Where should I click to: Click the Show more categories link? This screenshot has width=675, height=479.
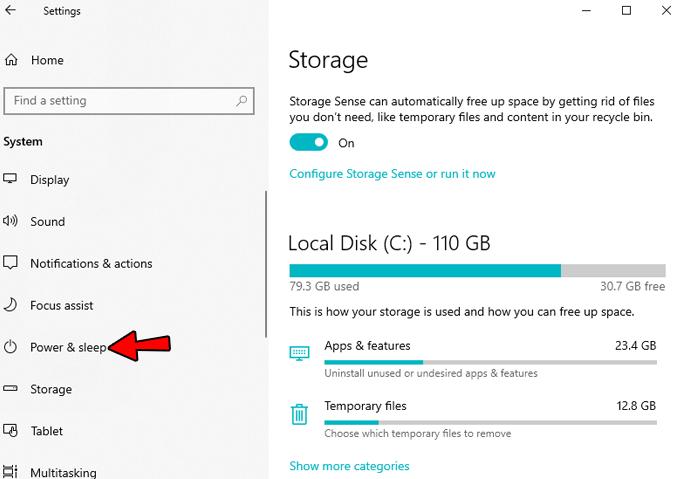click(349, 466)
